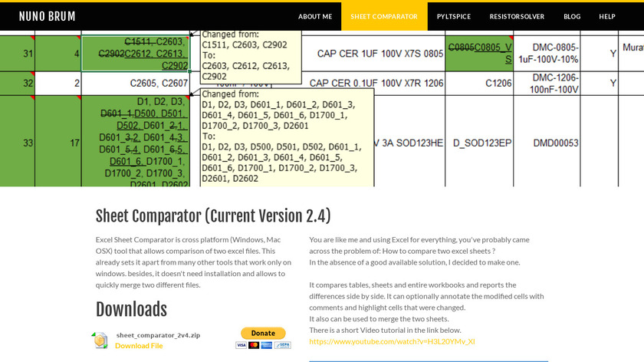Open the SHEET COMPARATOR tab
The width and height of the screenshot is (644, 362).
[384, 16]
